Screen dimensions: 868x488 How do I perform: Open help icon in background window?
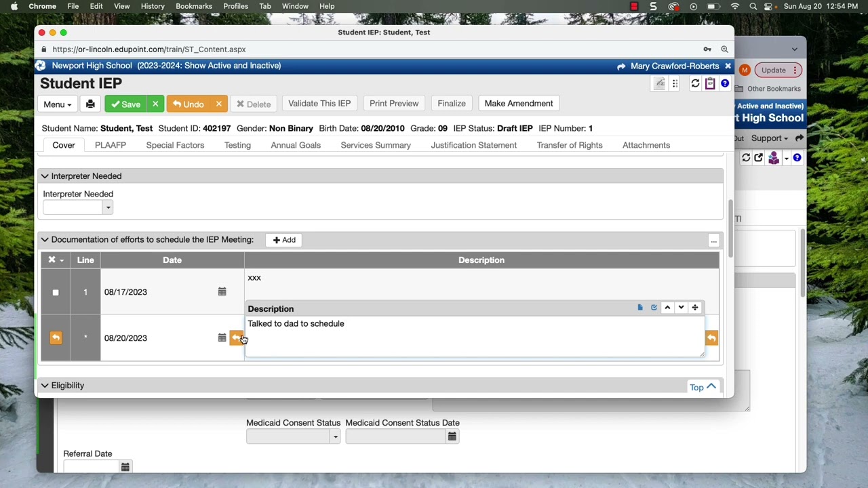pyautogui.click(x=797, y=158)
